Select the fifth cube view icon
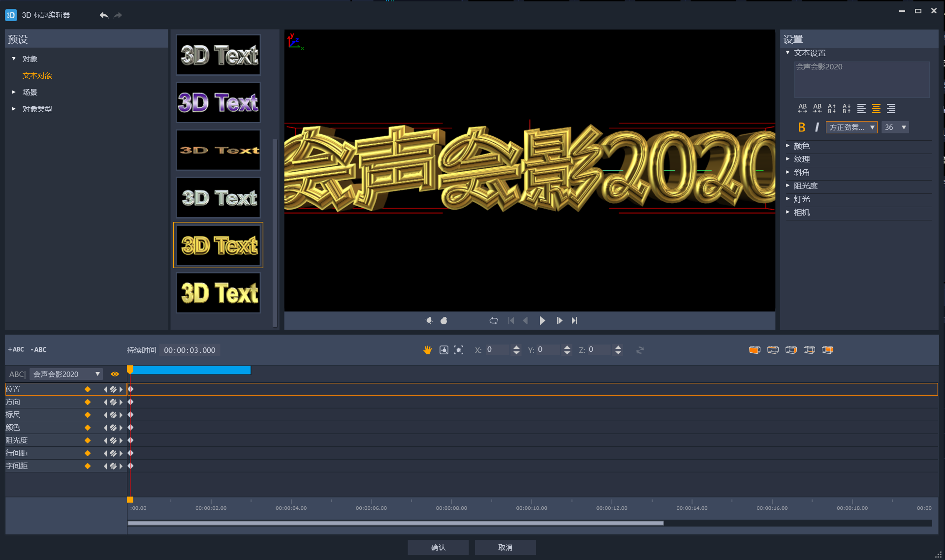The width and height of the screenshot is (945, 560). [827, 350]
